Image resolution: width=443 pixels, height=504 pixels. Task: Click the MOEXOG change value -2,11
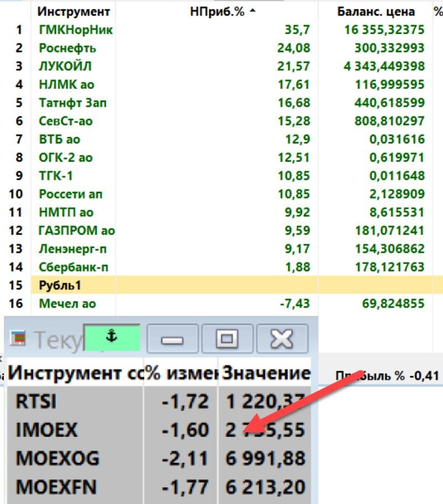pyautogui.click(x=186, y=459)
